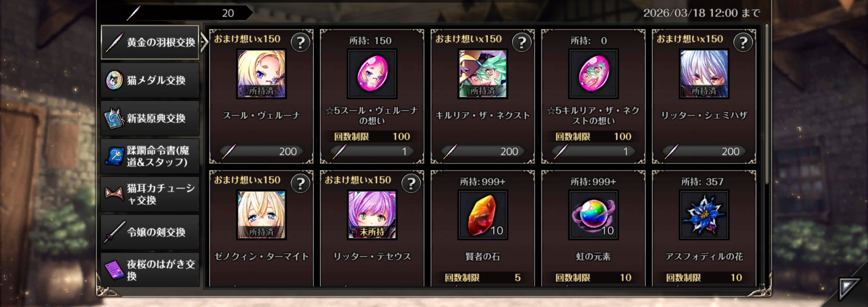Click the リッター・テセウス character portrait

point(372,215)
